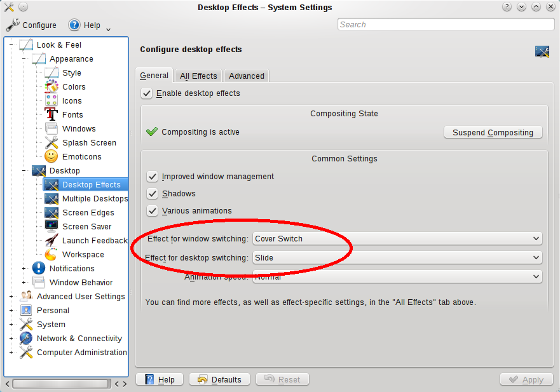Click the Style icon
The height and width of the screenshot is (392, 560).
click(x=51, y=73)
